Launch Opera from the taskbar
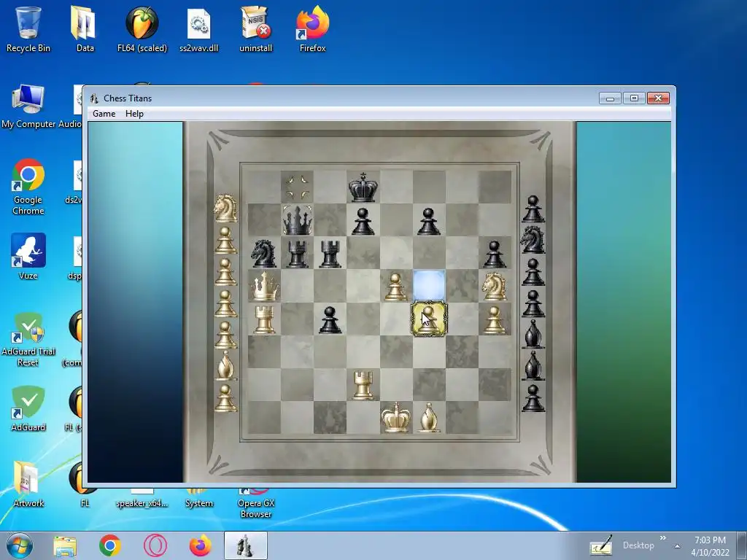 click(155, 545)
